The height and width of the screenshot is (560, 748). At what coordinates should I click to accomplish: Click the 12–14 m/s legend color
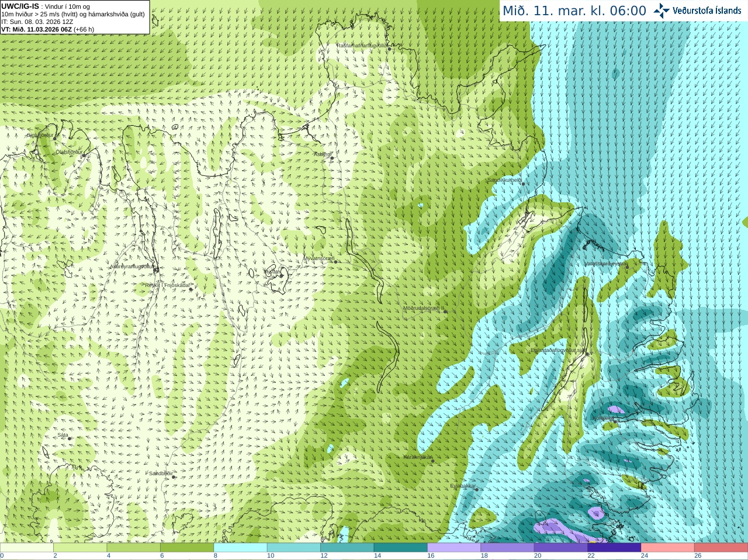(x=347, y=548)
